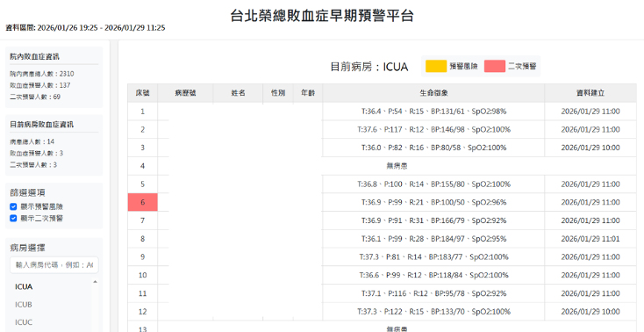This screenshot has height=332, width=644.
Task: Select ICUB in the ward list
Action: click(24, 305)
